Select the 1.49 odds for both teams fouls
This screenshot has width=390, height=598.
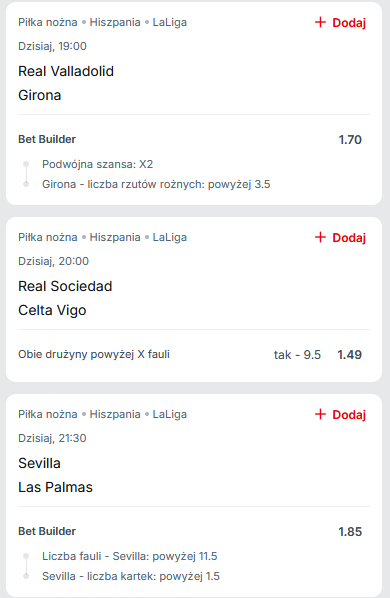pyautogui.click(x=350, y=355)
